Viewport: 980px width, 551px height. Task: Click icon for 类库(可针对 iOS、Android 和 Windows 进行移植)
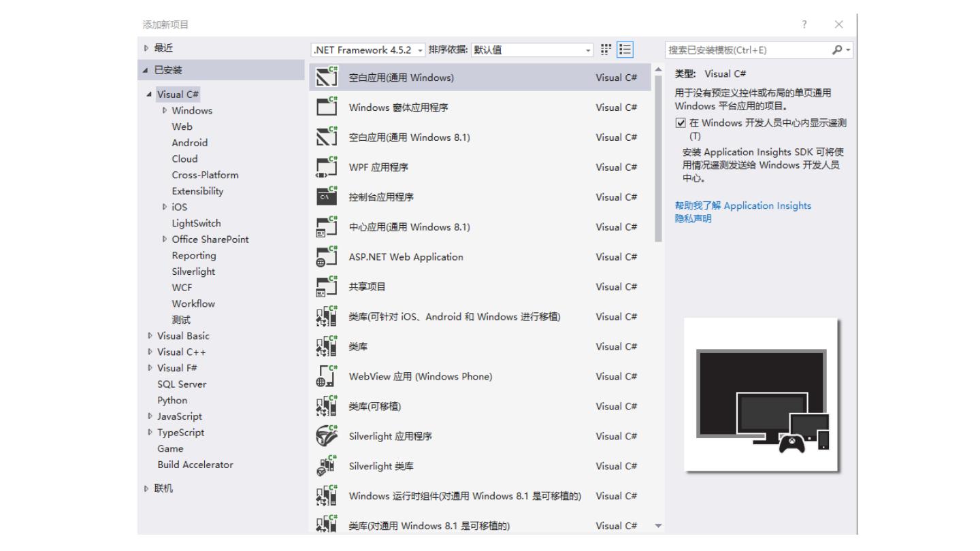328,316
